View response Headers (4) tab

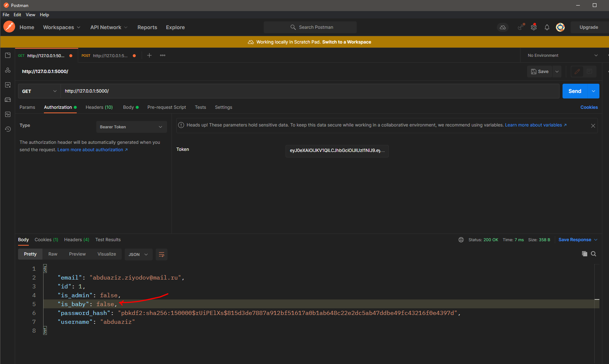click(77, 240)
